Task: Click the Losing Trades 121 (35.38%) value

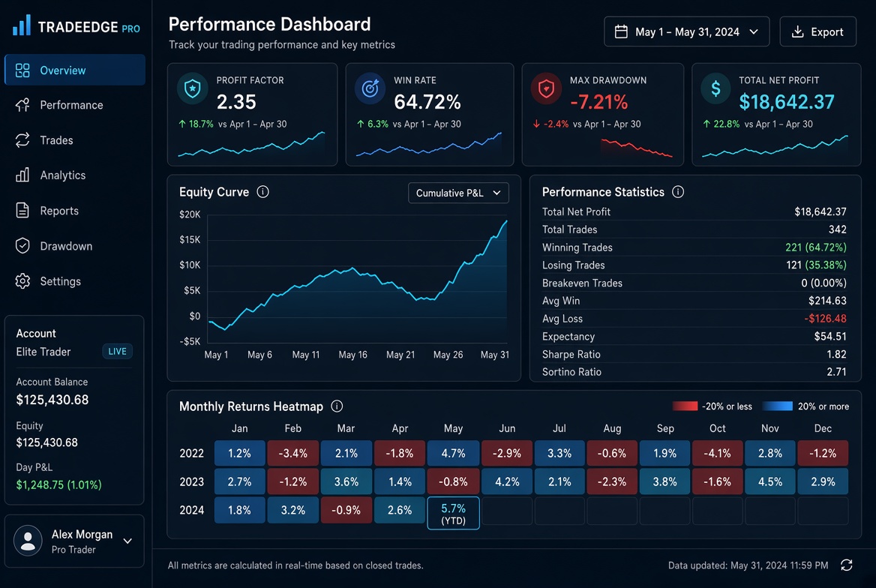Action: [816, 265]
